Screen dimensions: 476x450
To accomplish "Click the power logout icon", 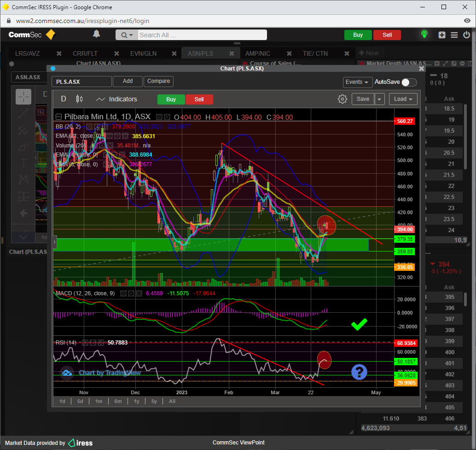I will click(x=466, y=35).
